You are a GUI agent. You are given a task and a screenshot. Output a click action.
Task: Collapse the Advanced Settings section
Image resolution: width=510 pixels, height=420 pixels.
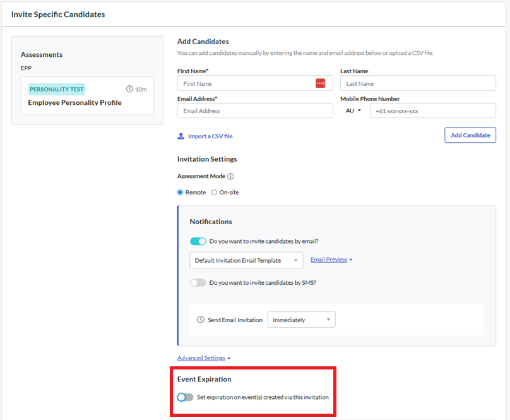pyautogui.click(x=204, y=358)
